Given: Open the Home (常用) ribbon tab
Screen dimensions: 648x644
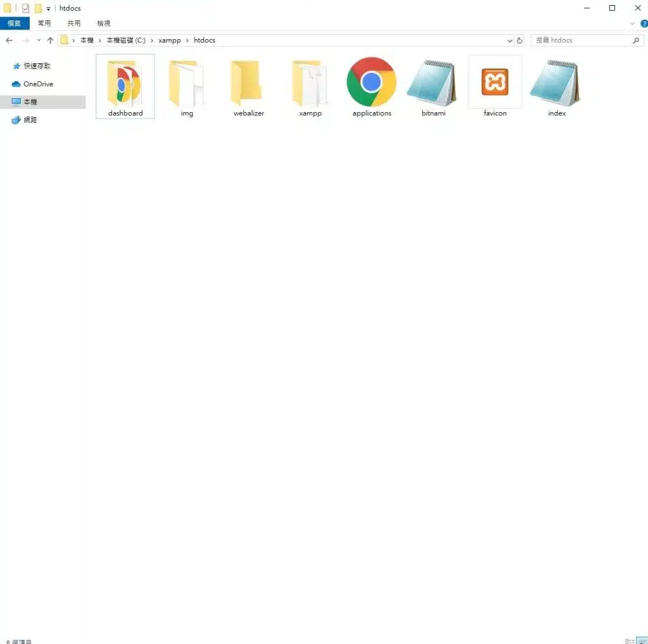Looking at the screenshot, I should click(44, 23).
